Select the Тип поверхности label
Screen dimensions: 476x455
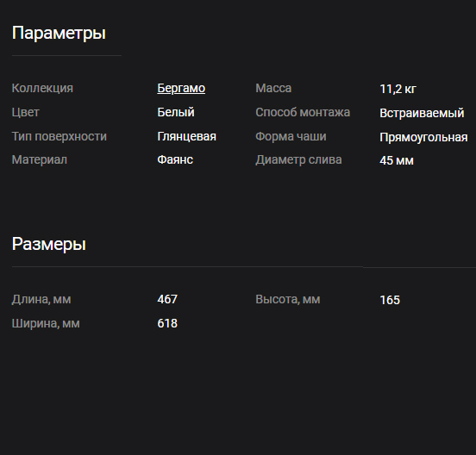[60, 136]
